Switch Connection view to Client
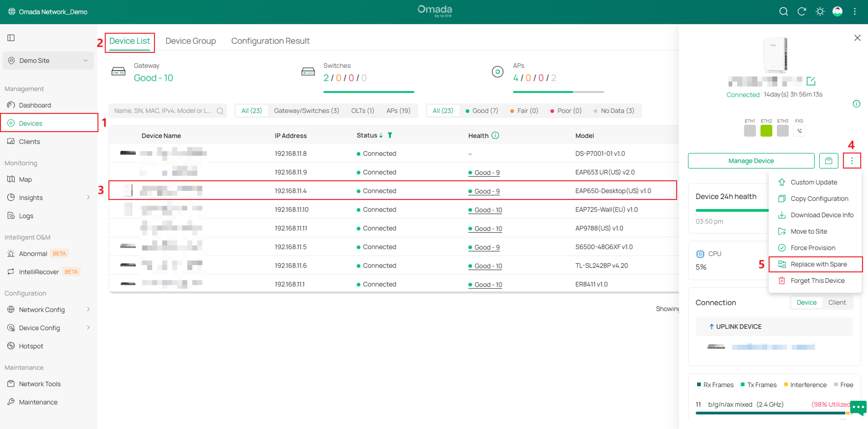This screenshot has height=429, width=868. coord(837,303)
